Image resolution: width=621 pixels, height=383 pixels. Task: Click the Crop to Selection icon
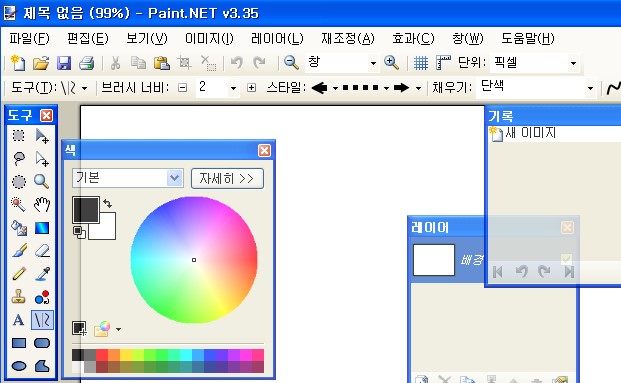[x=185, y=63]
